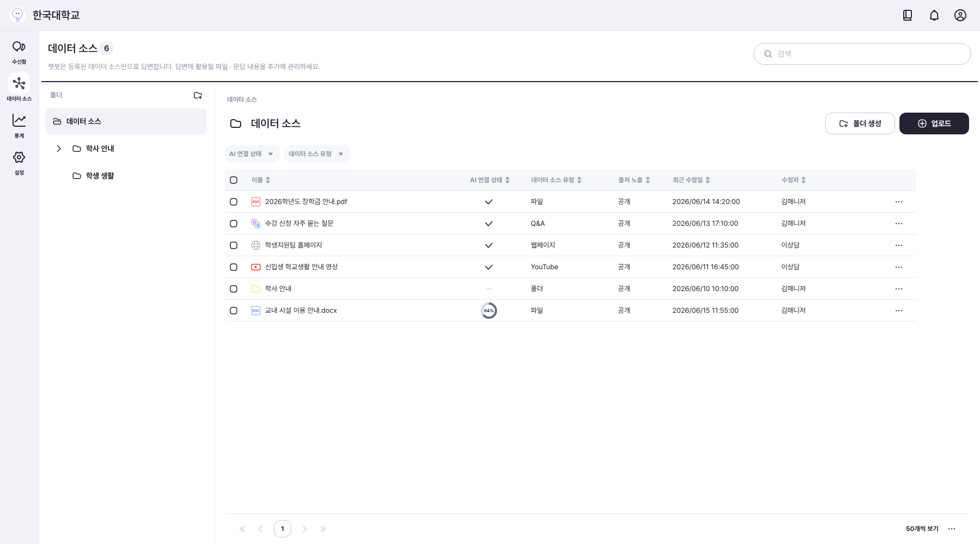The height and width of the screenshot is (544, 980).
Task: Go to 수신함 inbox in sidebar
Action: (19, 52)
